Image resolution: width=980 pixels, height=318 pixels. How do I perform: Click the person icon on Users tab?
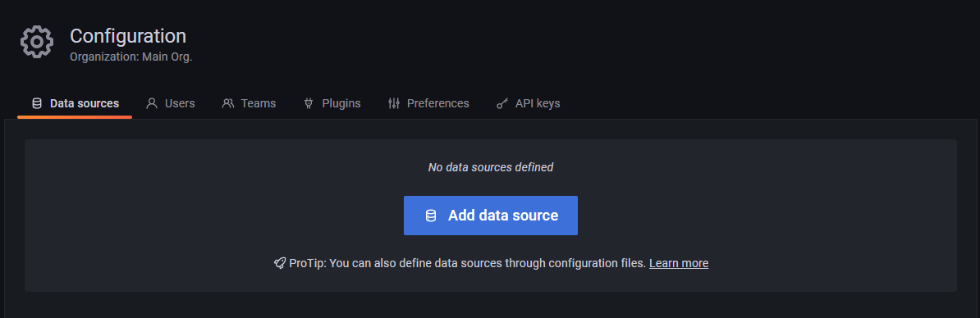click(x=151, y=103)
